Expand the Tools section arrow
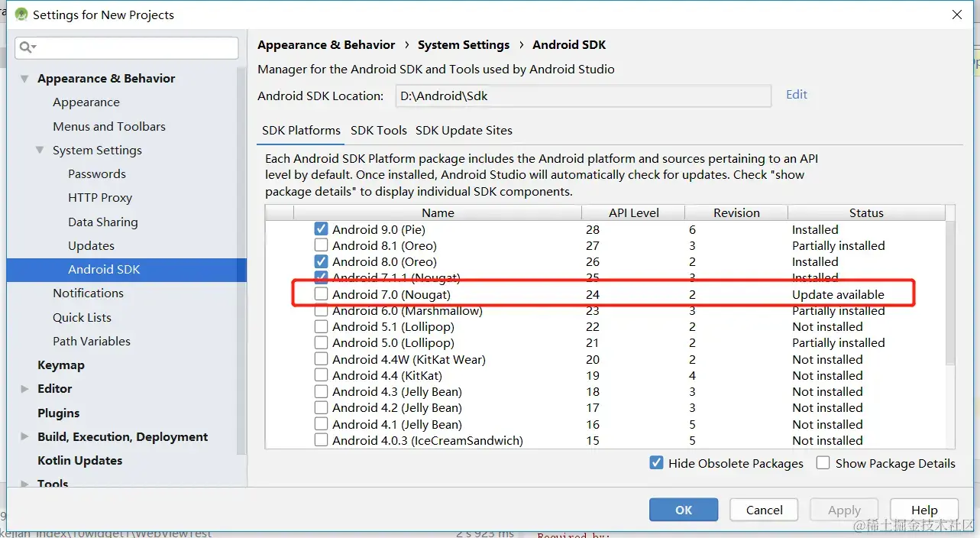 [25, 484]
